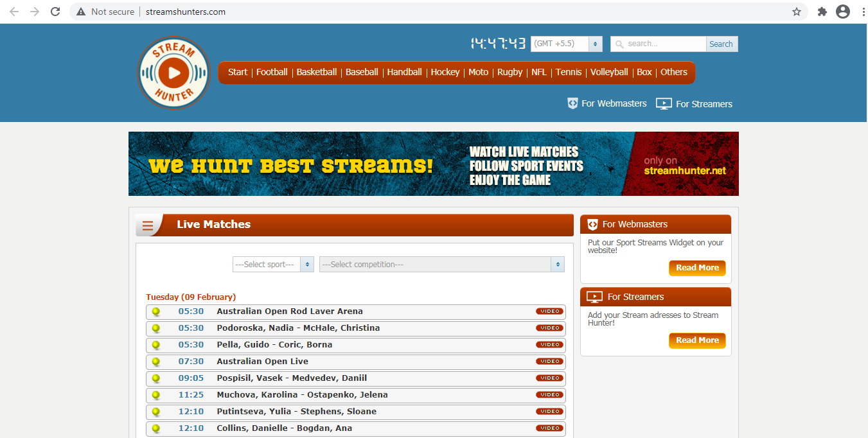Image resolution: width=868 pixels, height=438 pixels.
Task: Reload the page with the refresh icon
Action: [55, 12]
